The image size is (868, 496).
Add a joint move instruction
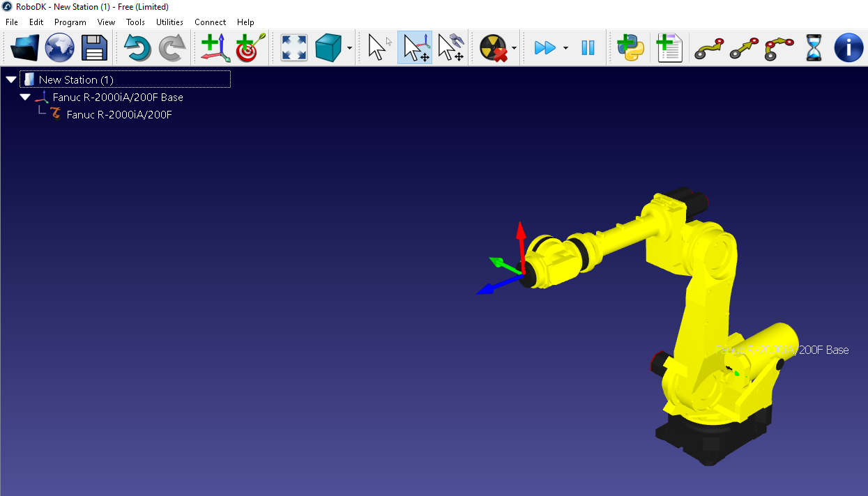708,48
